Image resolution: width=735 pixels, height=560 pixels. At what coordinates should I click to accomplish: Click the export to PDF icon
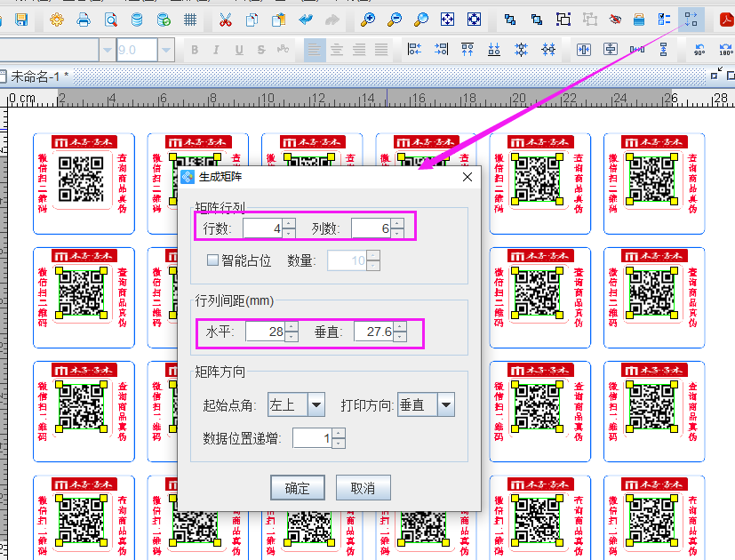(727, 18)
